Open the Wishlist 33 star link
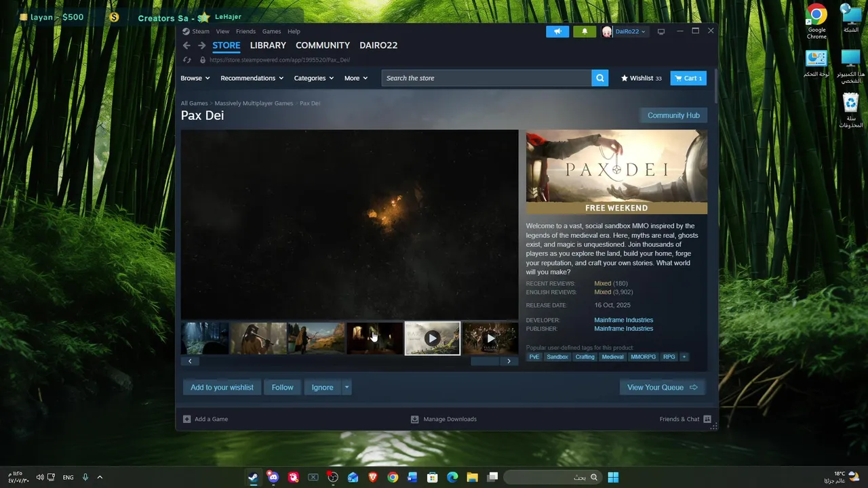The height and width of the screenshot is (488, 868). (641, 78)
